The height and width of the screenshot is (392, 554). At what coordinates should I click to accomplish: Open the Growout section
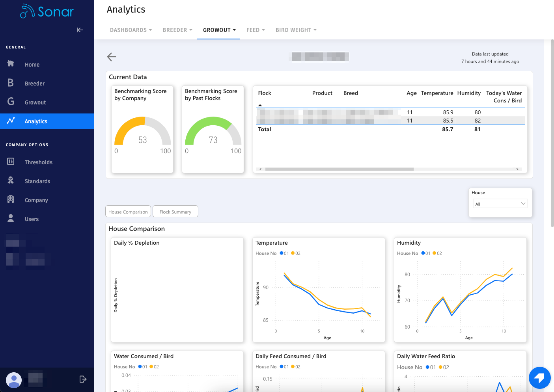[35, 102]
